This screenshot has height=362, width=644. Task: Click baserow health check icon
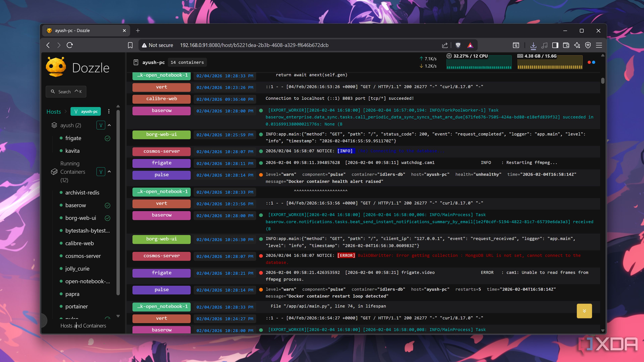pyautogui.click(x=108, y=206)
